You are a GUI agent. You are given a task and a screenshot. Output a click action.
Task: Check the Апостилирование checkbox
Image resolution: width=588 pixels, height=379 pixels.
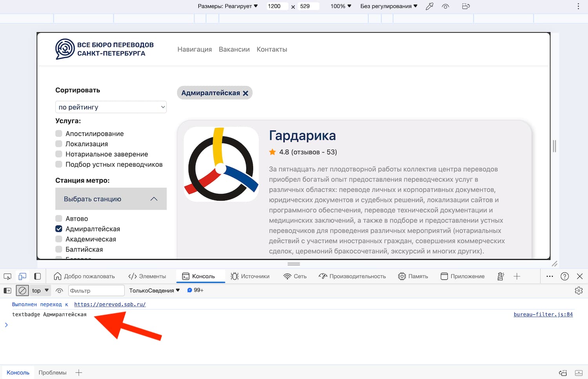(59, 133)
